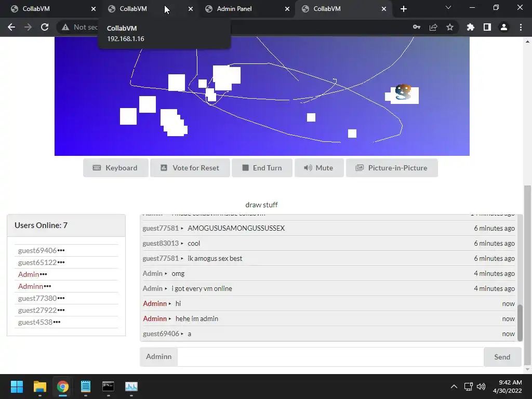The height and width of the screenshot is (399, 532).
Task: Click the browser forward arrow
Action: (x=28, y=27)
